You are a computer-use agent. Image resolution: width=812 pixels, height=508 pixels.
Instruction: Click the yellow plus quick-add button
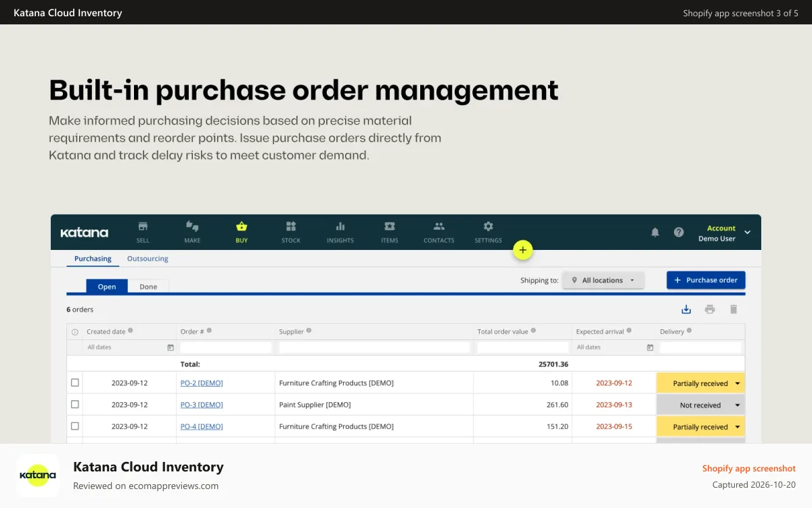522,250
